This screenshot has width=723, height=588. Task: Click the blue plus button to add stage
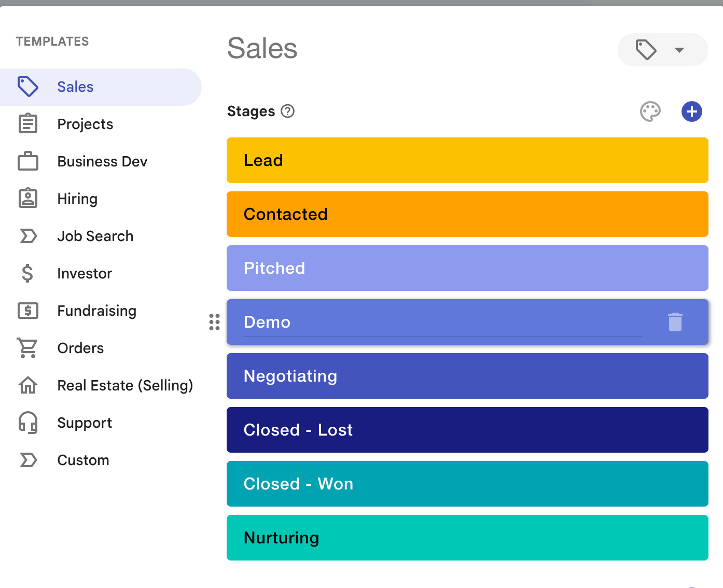point(691,111)
